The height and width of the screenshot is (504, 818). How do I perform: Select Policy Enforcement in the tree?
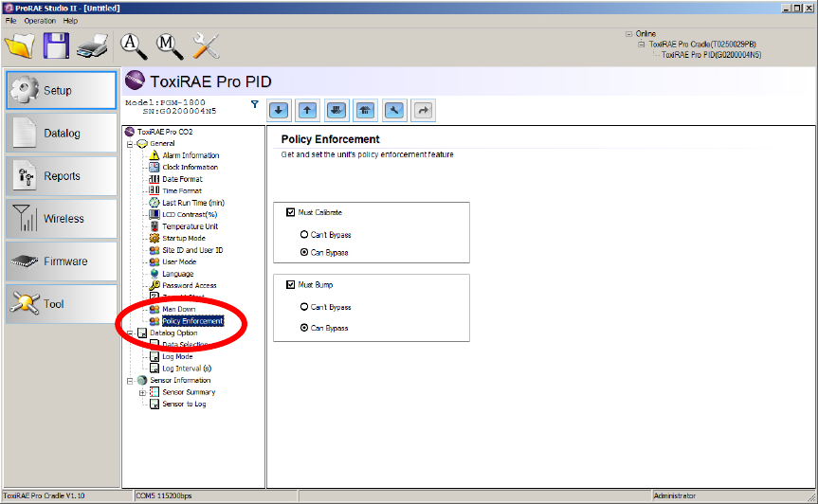192,321
